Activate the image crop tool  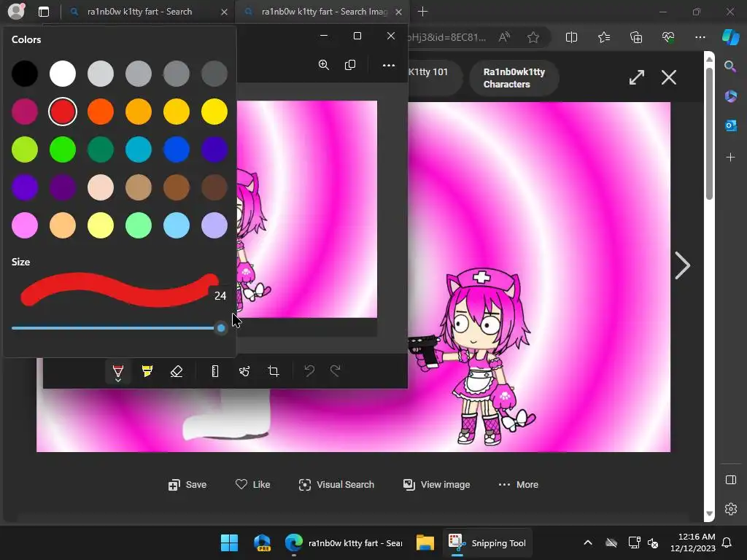[274, 371]
